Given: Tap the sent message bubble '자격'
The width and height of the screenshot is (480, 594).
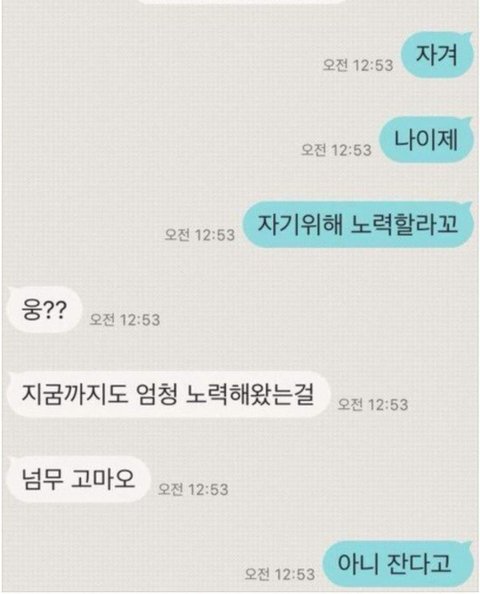Looking at the screenshot, I should point(437,55).
